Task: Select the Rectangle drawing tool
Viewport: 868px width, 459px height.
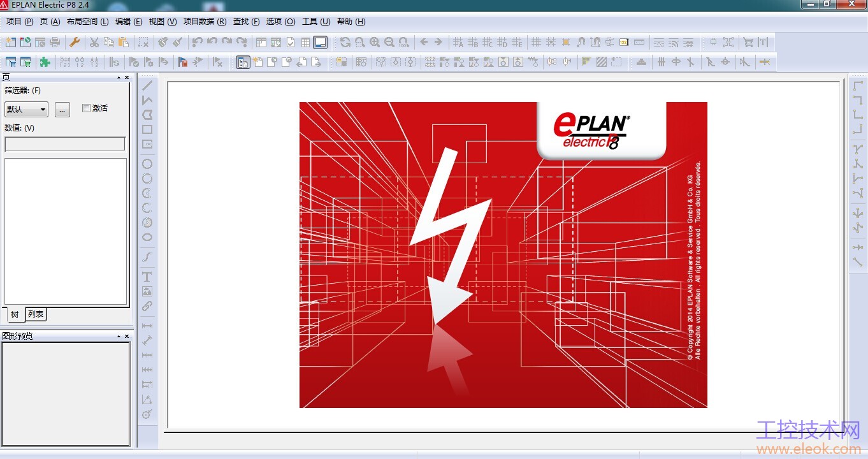Action: click(x=147, y=129)
